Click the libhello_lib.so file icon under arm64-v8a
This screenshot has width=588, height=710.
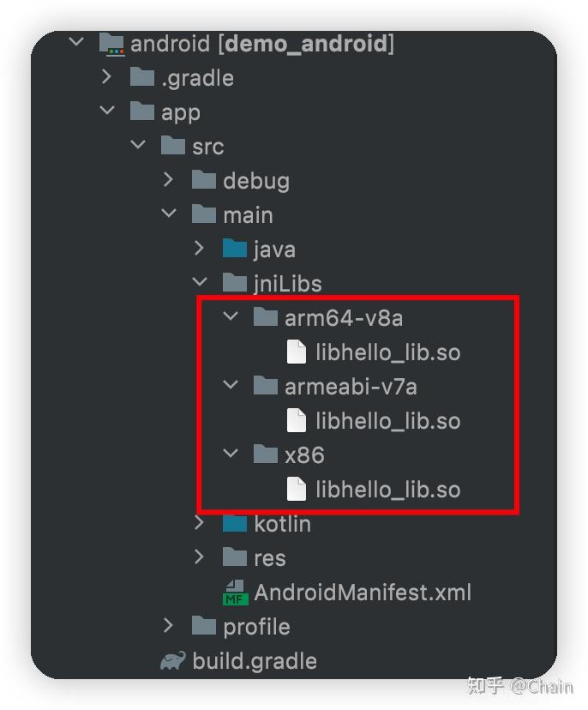click(x=297, y=352)
